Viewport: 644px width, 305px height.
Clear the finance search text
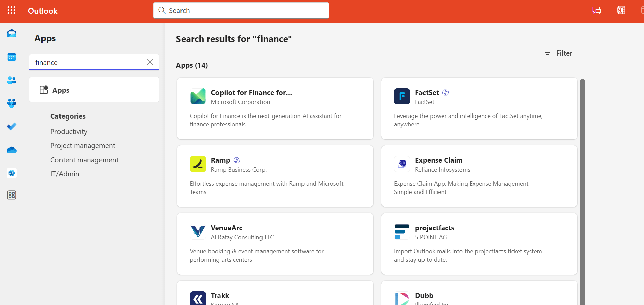pyautogui.click(x=150, y=62)
